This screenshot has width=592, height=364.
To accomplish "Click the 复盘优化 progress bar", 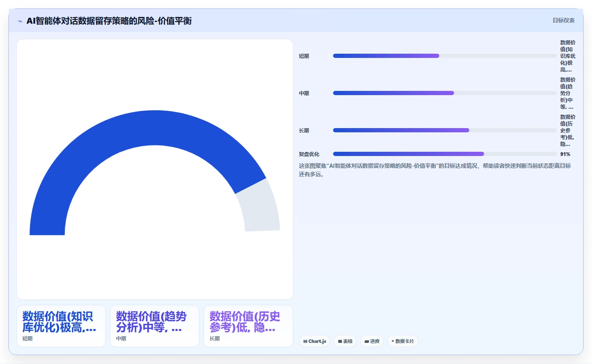I will [x=445, y=154].
